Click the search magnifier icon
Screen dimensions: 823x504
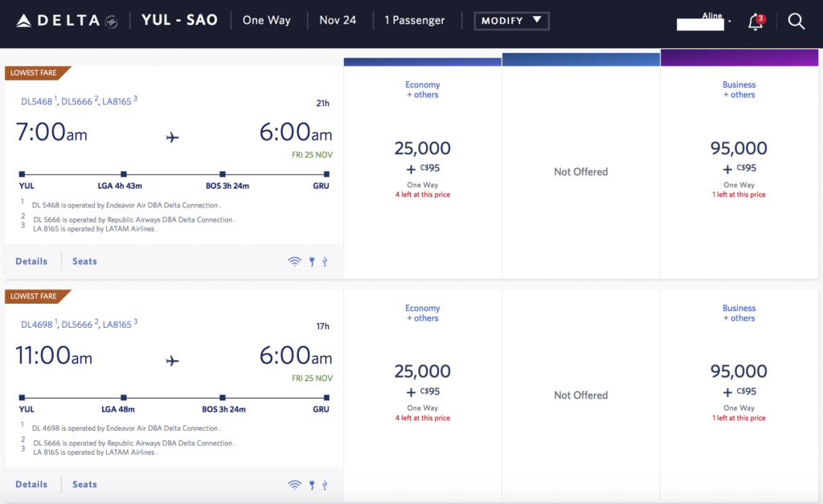pyautogui.click(x=796, y=22)
